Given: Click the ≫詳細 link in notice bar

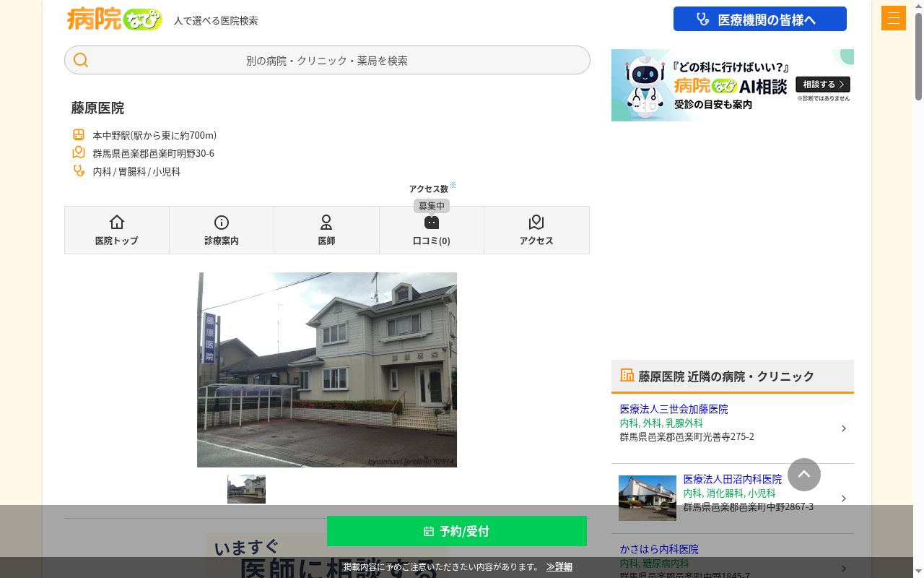Looking at the screenshot, I should coord(559,567).
